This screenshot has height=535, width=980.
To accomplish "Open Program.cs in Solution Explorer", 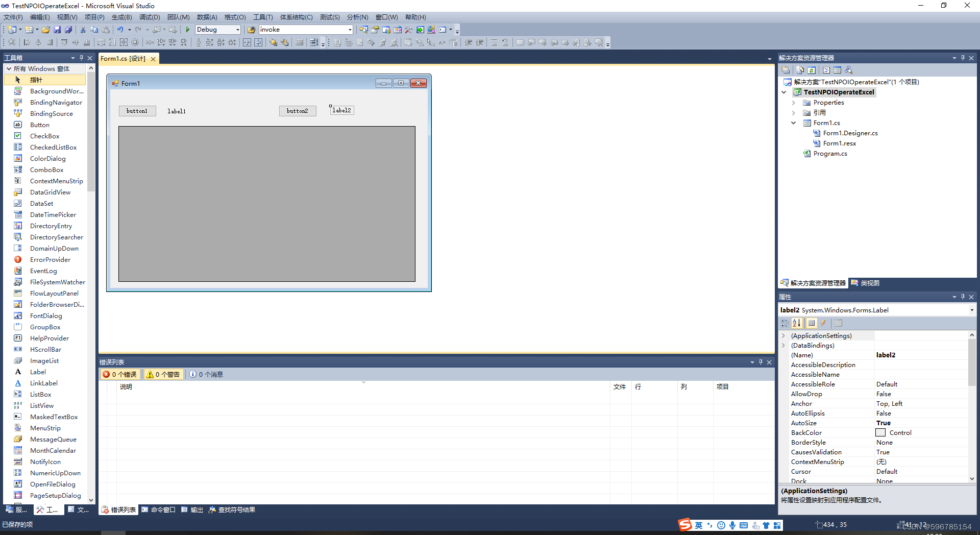I will (x=830, y=154).
